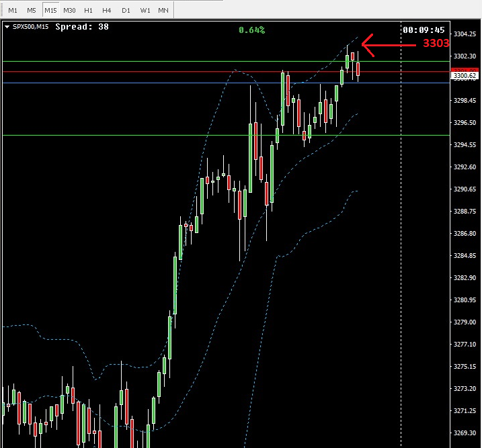The image size is (482, 448).
Task: Select the M15 timeframe button
Action: click(x=50, y=11)
